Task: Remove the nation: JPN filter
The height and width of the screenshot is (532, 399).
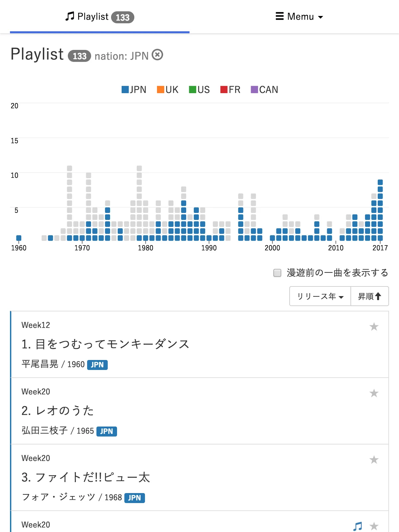Action: 157,55
